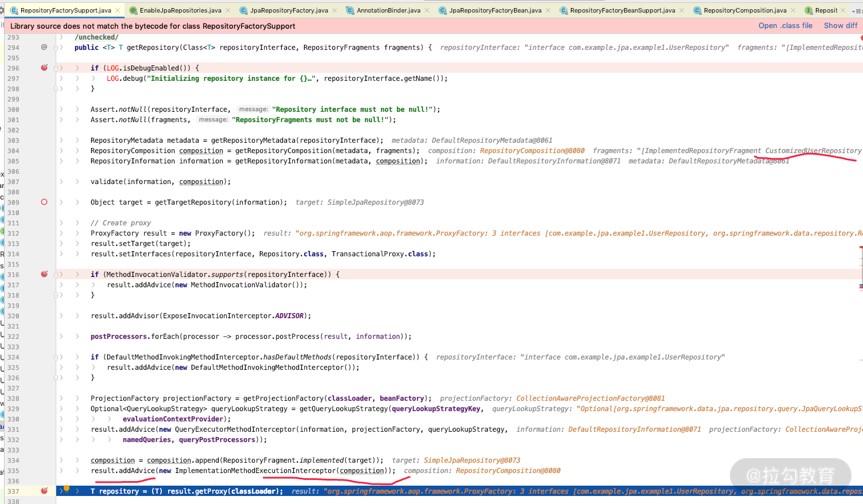Click inline value DefaultRepositoryMetadata@8061 on line 303

492,140
